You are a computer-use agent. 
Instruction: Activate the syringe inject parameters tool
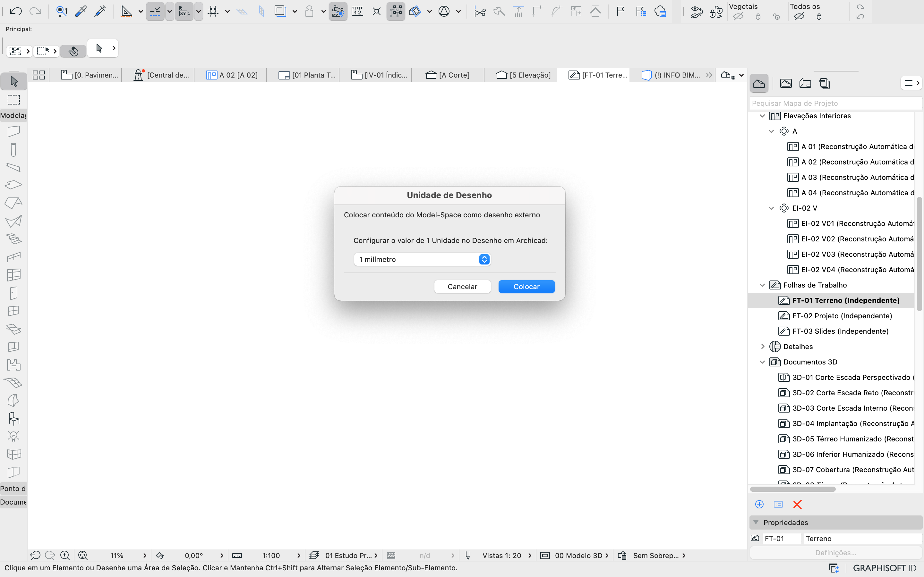pos(100,11)
